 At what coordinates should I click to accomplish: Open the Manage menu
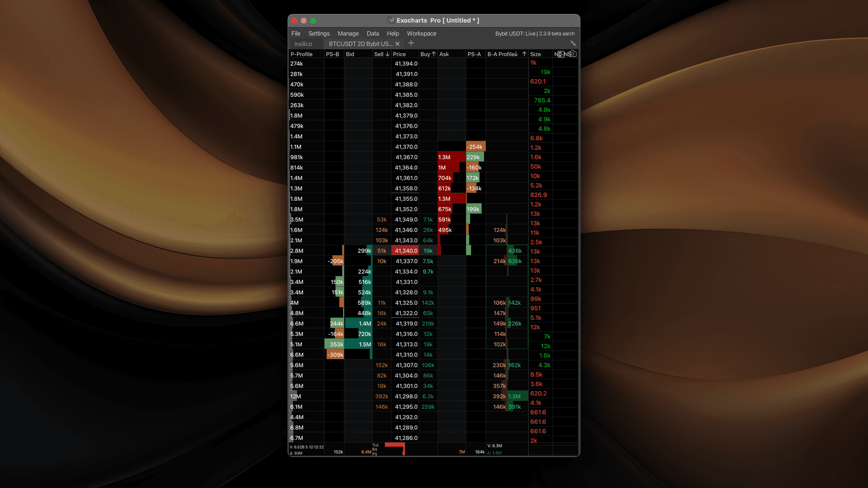(348, 33)
